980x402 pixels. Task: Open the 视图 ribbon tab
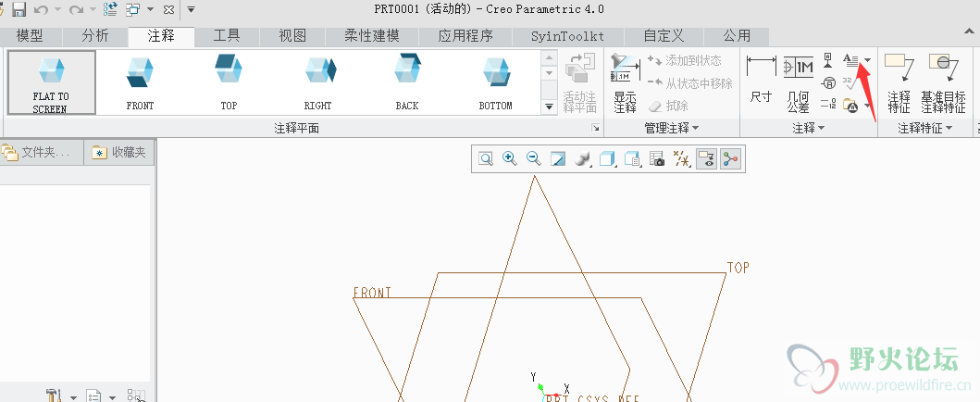292,36
